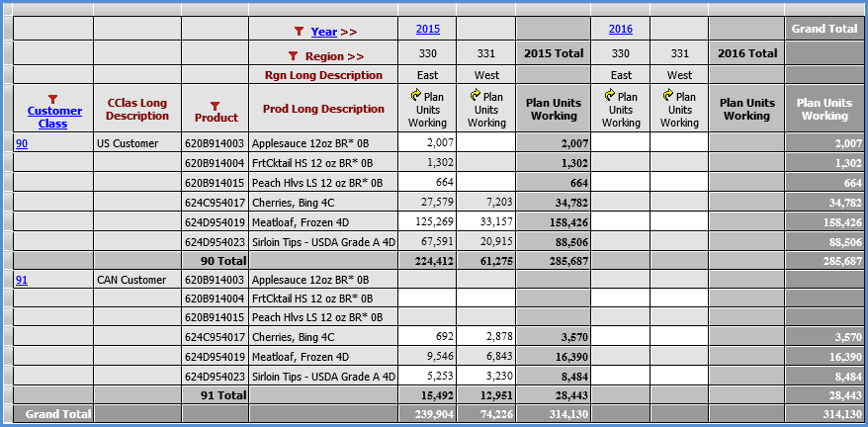
Task: Click yellow arrow icon in 2016 East column header
Action: tap(610, 96)
